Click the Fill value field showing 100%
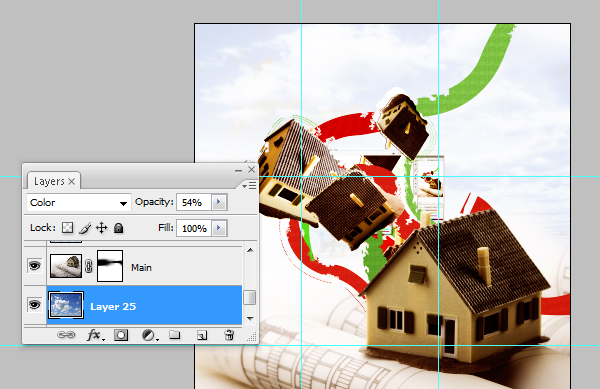 coord(194,228)
